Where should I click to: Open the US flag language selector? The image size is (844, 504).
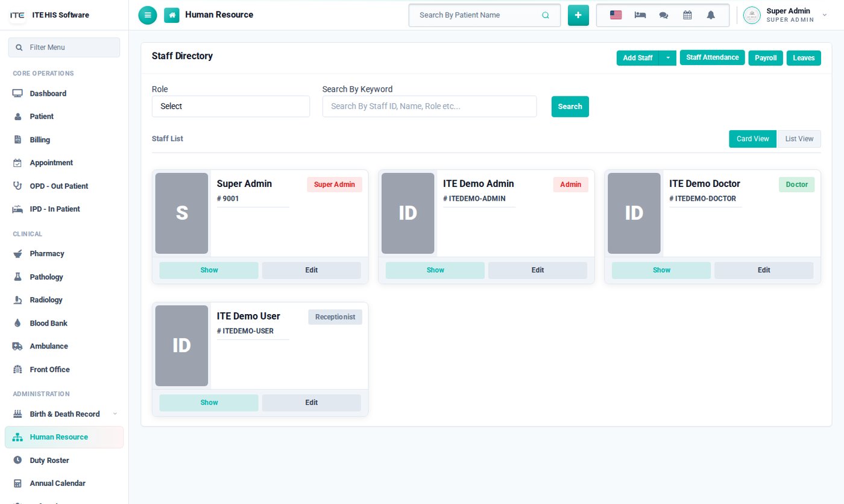[616, 15]
